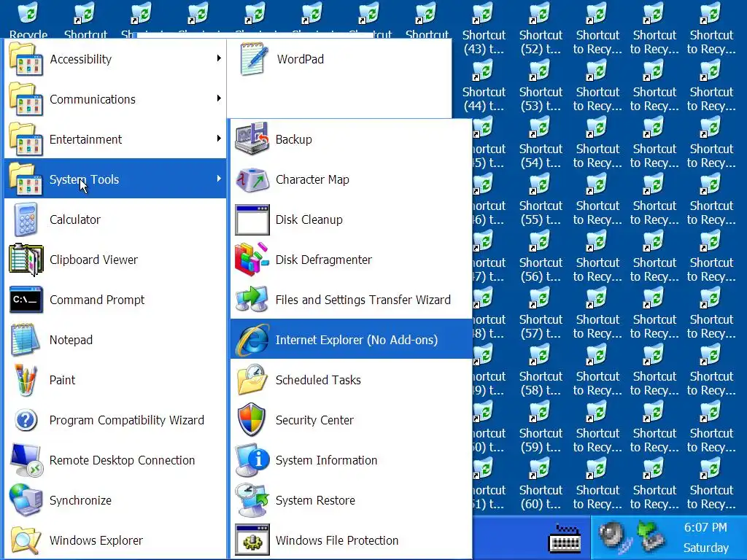Click Remote Desktop Connection icon
The image size is (747, 560).
26,460
